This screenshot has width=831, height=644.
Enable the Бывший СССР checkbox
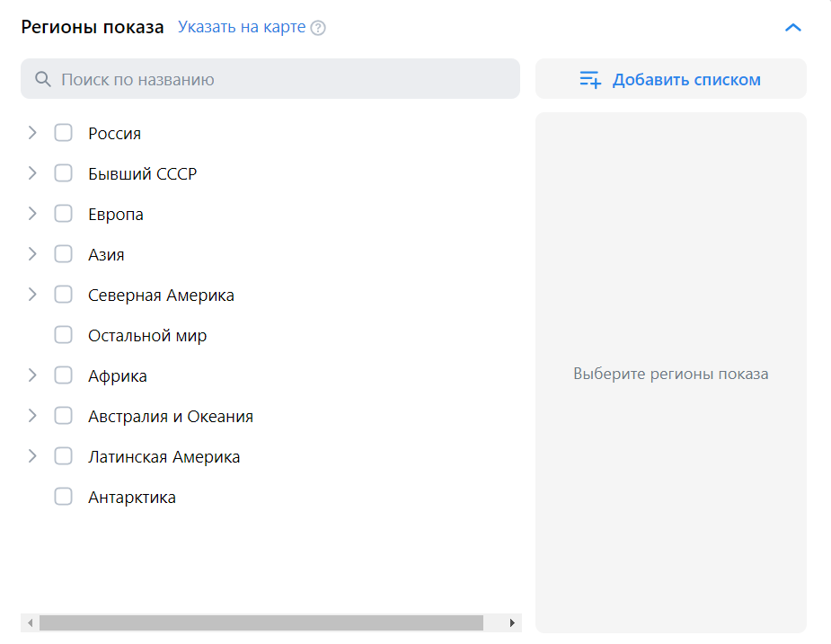pyautogui.click(x=63, y=173)
